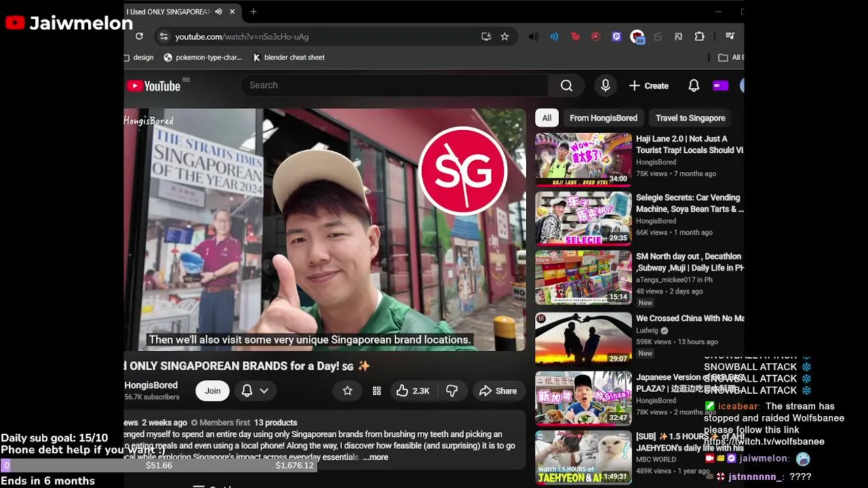Click the Create button
The width and height of the screenshot is (868, 488).
tap(649, 85)
